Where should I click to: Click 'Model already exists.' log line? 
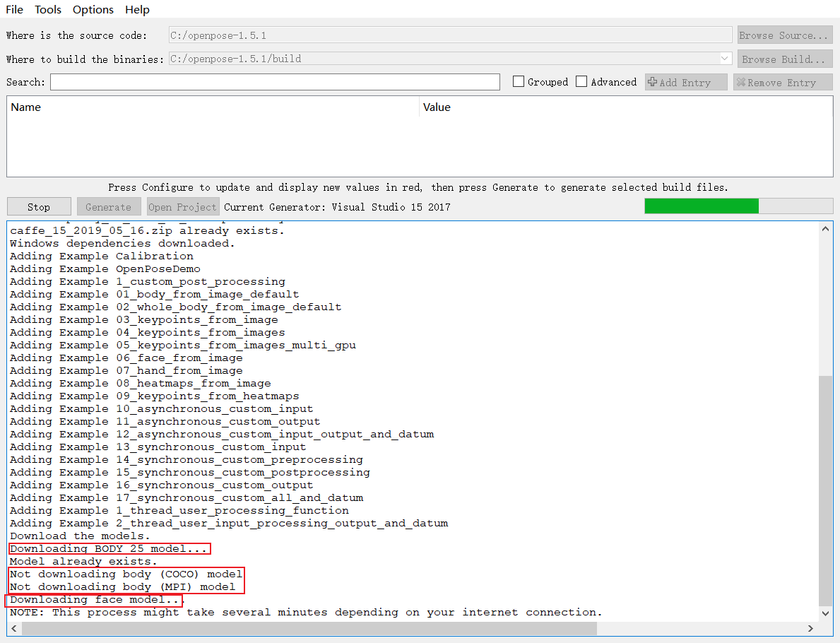[83, 562]
